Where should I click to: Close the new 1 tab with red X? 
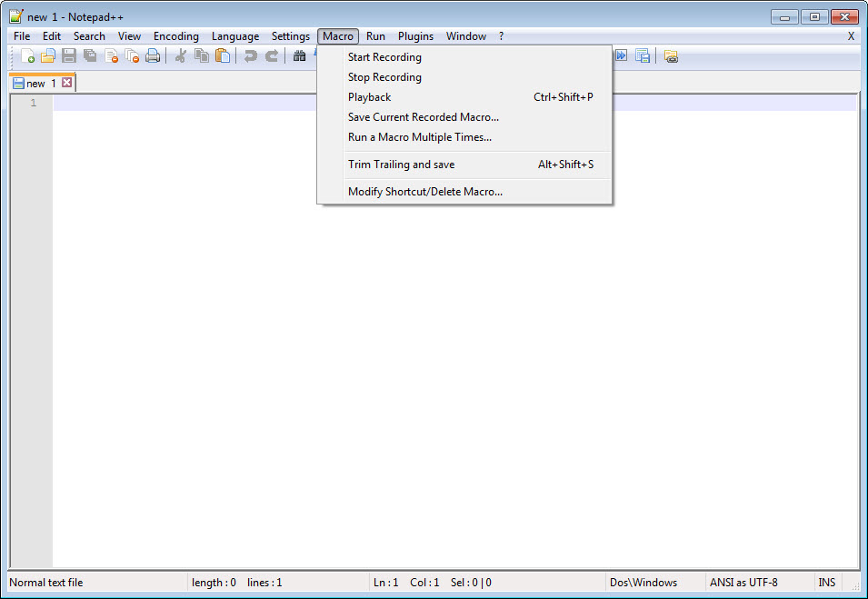[x=67, y=83]
